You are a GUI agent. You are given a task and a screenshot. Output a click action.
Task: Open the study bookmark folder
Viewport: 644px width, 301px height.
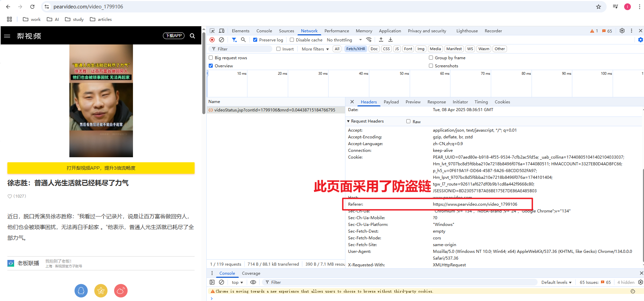pos(74,19)
